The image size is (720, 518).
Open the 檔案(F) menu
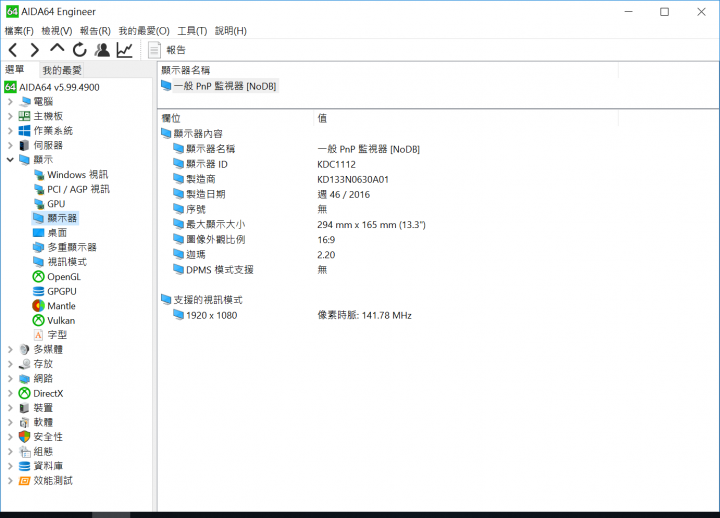[x=19, y=31]
